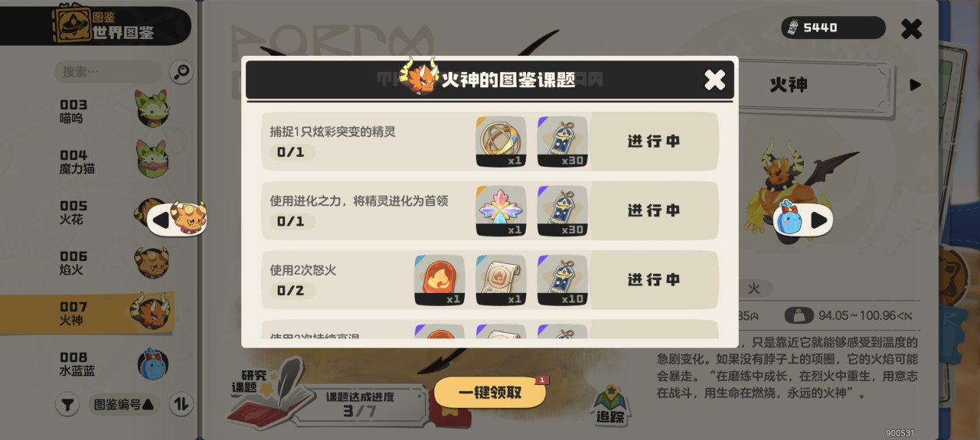Screen dimensions: 980x440
Task: Click the rainbow crystal reward icon
Action: 501,210
